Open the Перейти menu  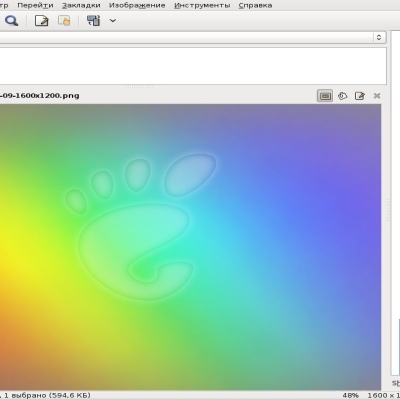[x=35, y=5]
